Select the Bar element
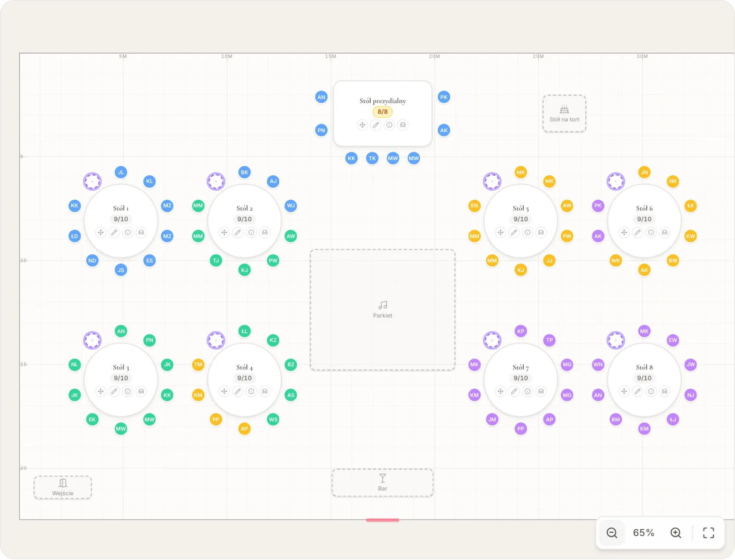Image resolution: width=735 pixels, height=560 pixels. (383, 482)
